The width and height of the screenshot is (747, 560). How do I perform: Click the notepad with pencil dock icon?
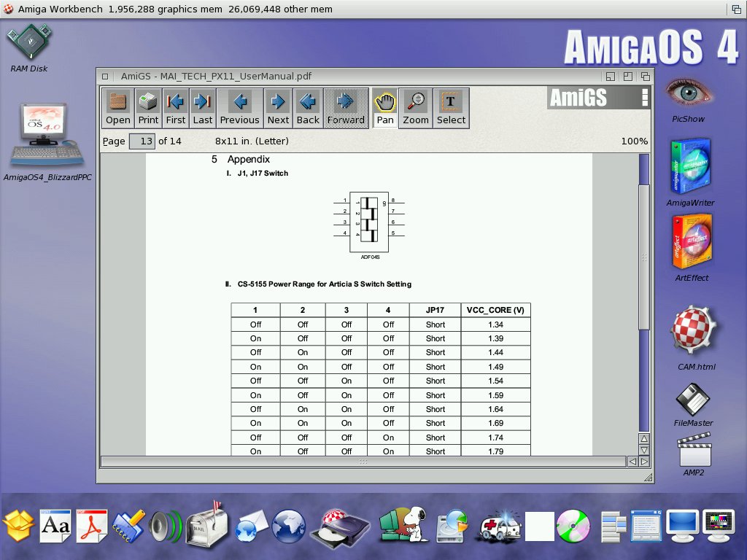click(x=128, y=526)
